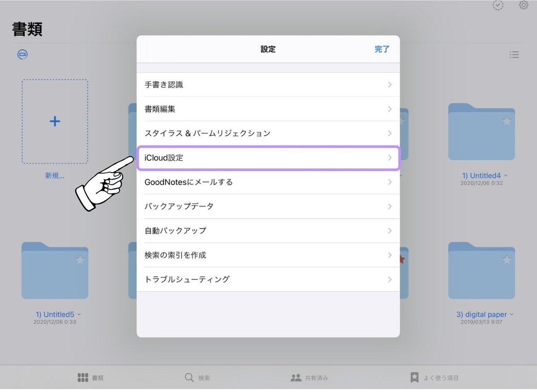Tap the dashed-circle checkmark selection icon
Viewport: 537px width, 392px height.
point(498,6)
